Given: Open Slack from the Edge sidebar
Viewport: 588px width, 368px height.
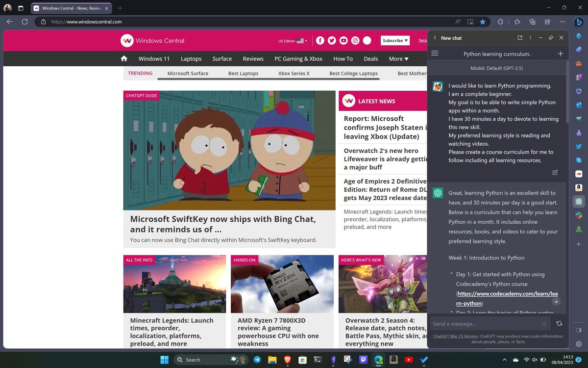Looking at the screenshot, I should point(579,214).
